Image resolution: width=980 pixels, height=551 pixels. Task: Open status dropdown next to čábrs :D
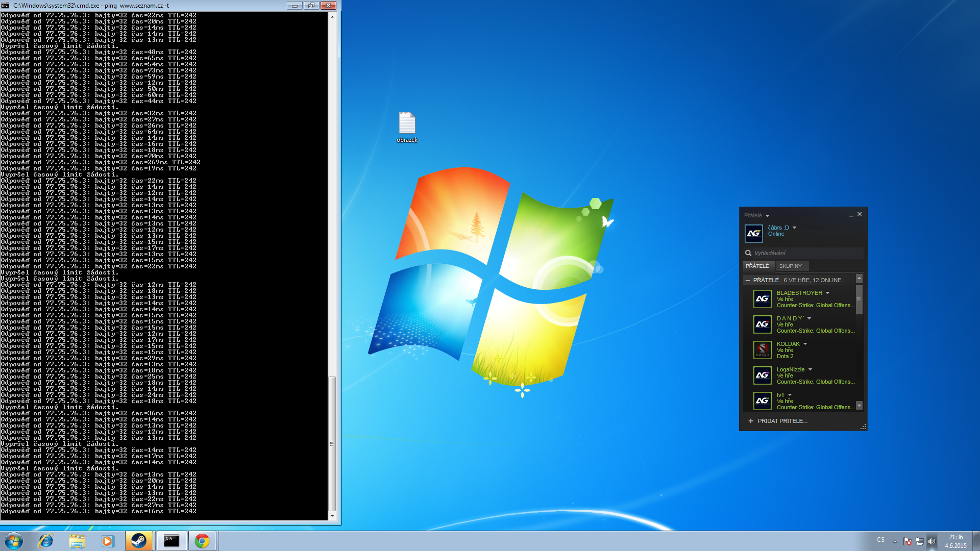pyautogui.click(x=794, y=228)
